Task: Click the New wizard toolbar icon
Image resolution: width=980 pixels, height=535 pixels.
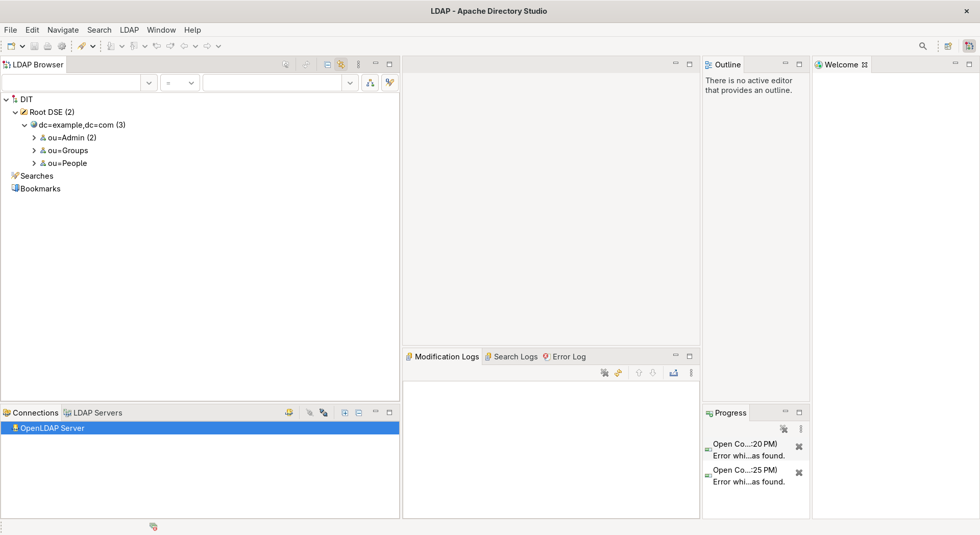Action: pyautogui.click(x=11, y=46)
